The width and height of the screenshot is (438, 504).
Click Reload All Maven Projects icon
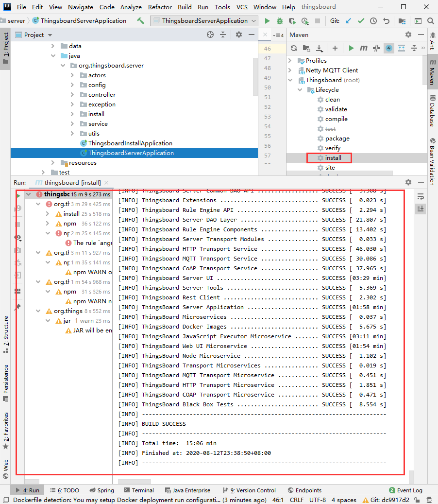click(x=293, y=48)
